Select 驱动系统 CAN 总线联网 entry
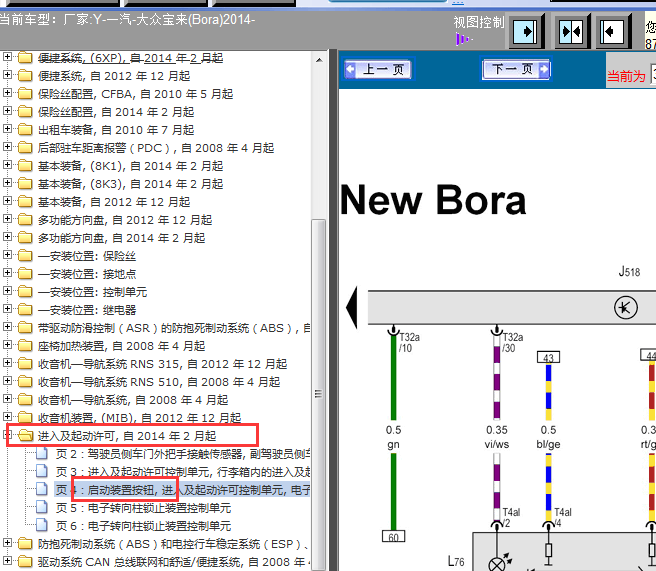 pyautogui.click(x=174, y=562)
